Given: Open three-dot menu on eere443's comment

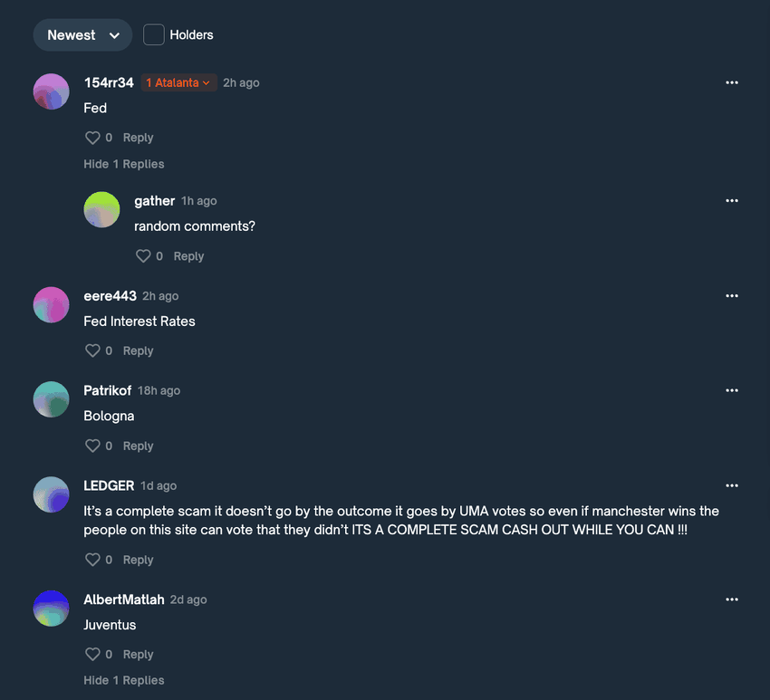Looking at the screenshot, I should pos(732,295).
